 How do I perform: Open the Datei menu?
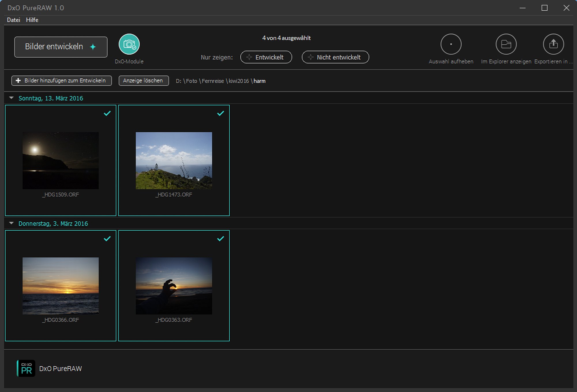pos(13,20)
